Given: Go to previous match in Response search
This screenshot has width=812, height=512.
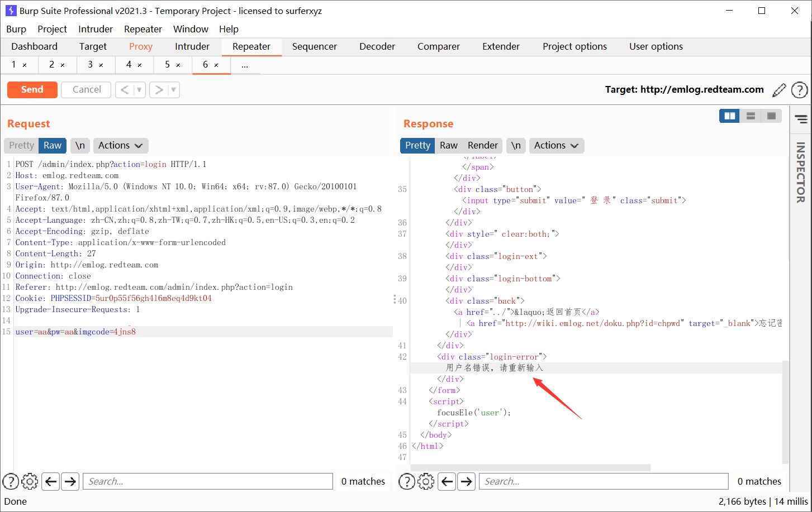Looking at the screenshot, I should 447,481.
